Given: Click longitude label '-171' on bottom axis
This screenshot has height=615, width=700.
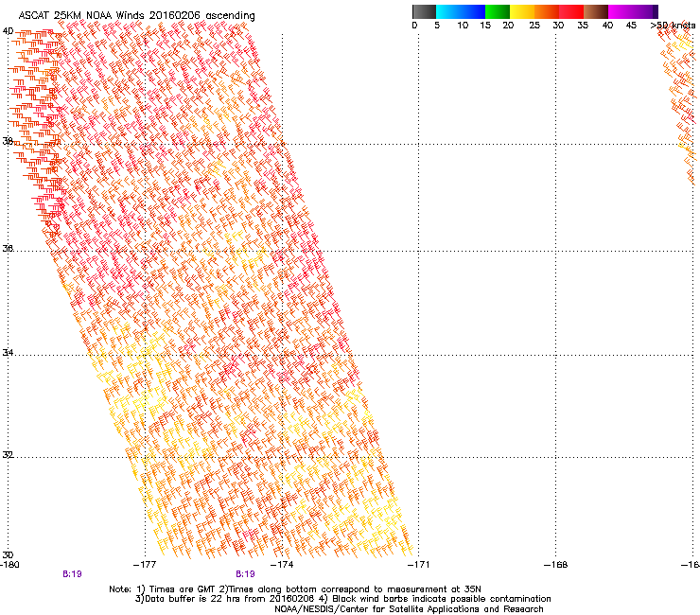Looking at the screenshot, I should pyautogui.click(x=418, y=565).
